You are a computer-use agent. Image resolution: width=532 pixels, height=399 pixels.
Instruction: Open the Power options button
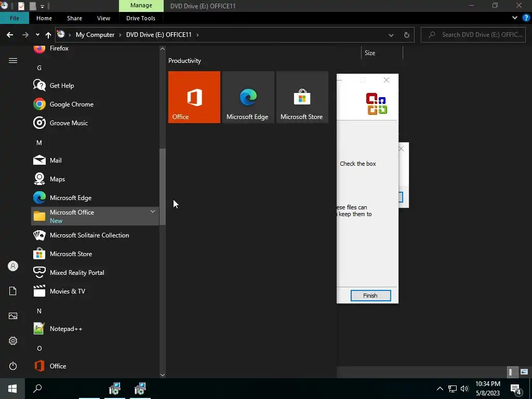tap(13, 366)
